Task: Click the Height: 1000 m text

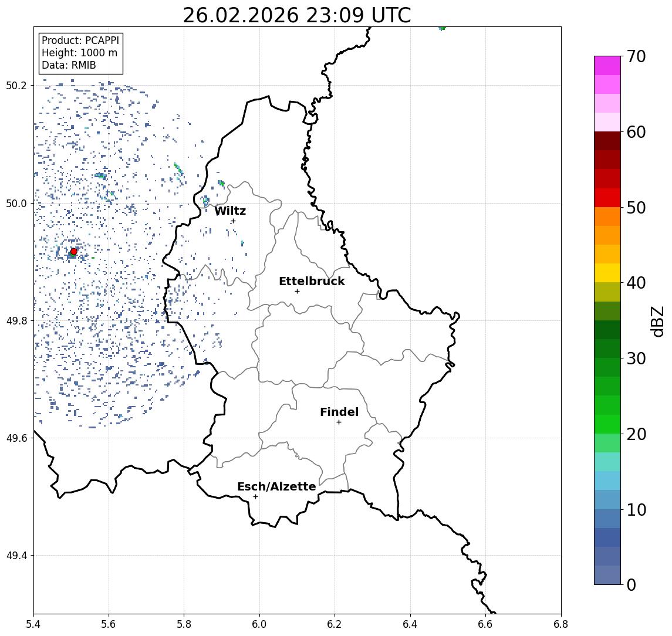Action: click(x=79, y=53)
